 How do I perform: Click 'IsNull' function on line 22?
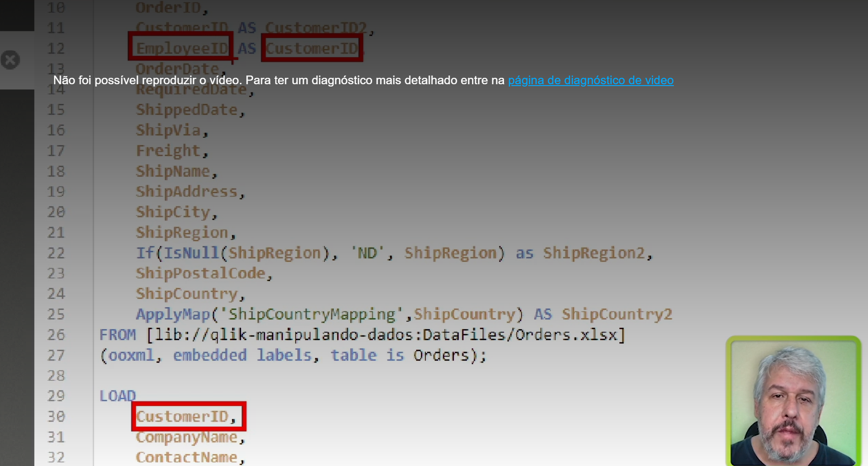pyautogui.click(x=191, y=253)
